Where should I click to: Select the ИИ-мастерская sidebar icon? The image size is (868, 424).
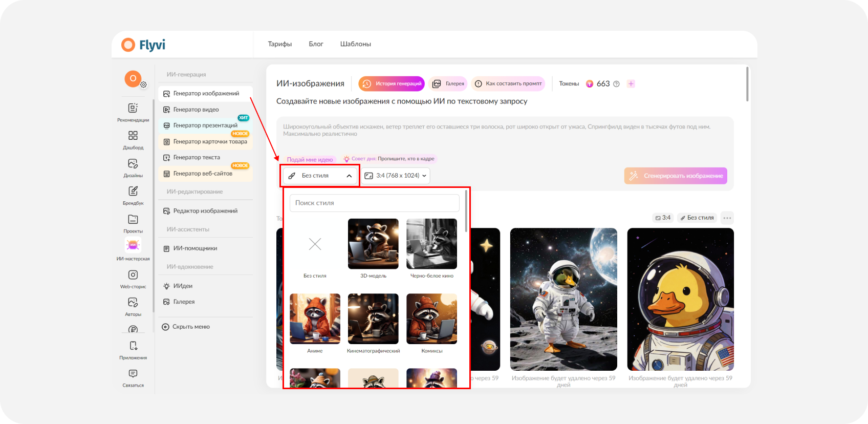tap(133, 245)
